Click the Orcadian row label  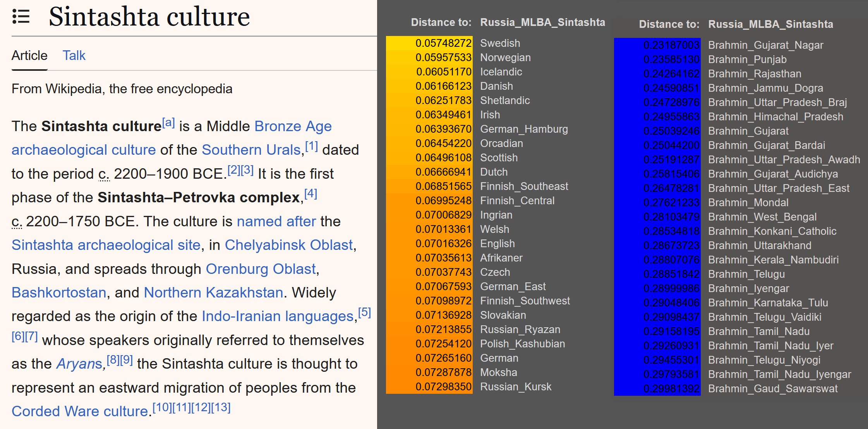point(501,144)
